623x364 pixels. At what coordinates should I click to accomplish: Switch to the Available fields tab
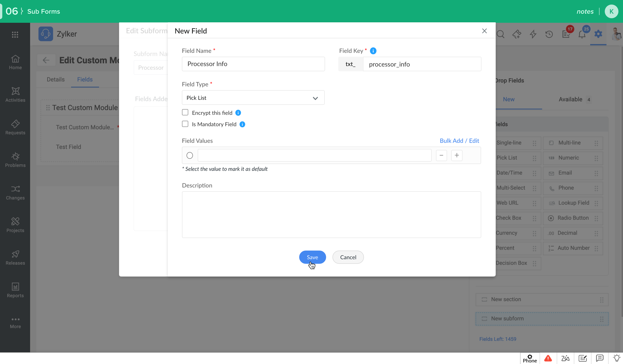click(570, 99)
